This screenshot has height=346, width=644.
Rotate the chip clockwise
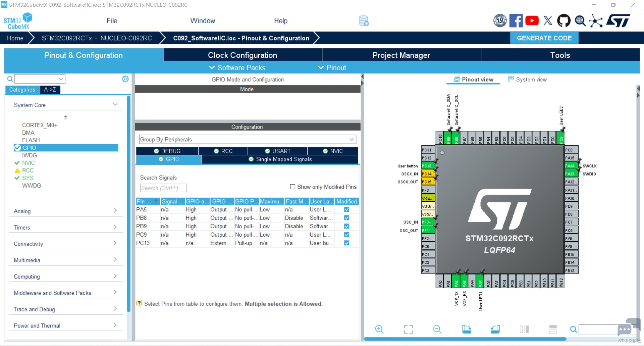pyautogui.click(x=466, y=329)
